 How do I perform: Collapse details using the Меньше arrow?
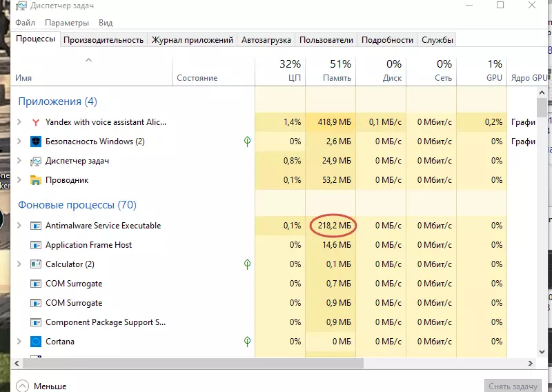point(23,386)
